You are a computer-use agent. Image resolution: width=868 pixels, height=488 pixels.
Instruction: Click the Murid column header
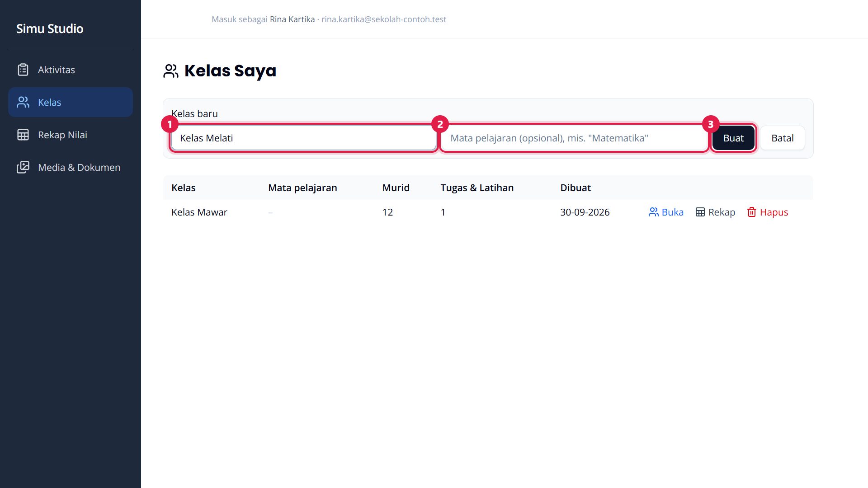point(396,188)
